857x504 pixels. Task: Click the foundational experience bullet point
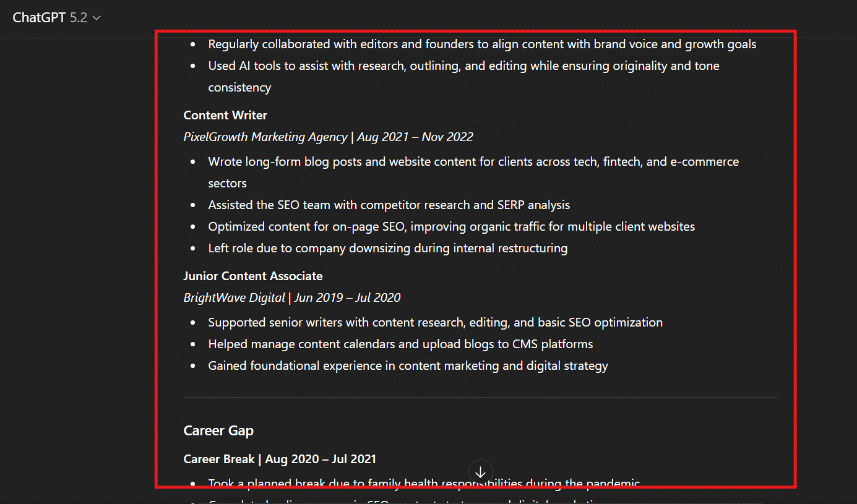point(408,365)
